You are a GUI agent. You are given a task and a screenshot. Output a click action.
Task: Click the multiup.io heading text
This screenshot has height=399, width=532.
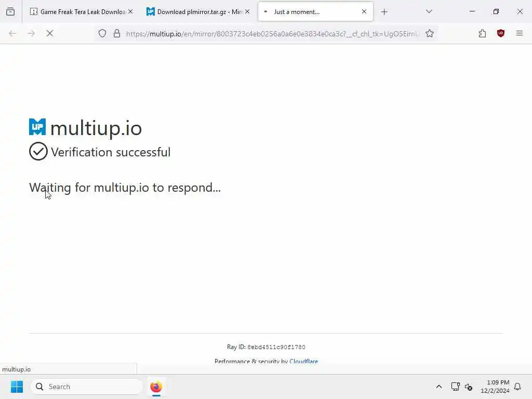96,128
